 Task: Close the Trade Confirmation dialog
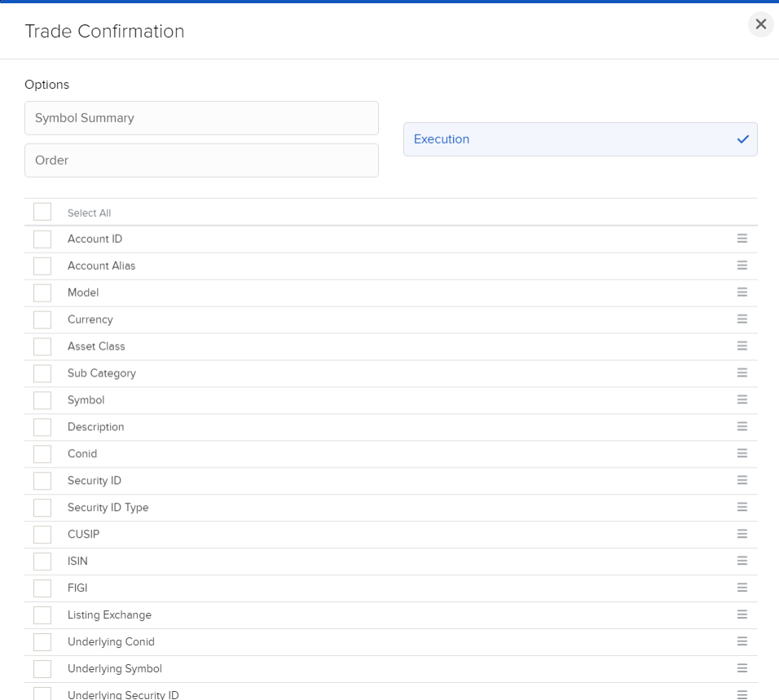760,24
